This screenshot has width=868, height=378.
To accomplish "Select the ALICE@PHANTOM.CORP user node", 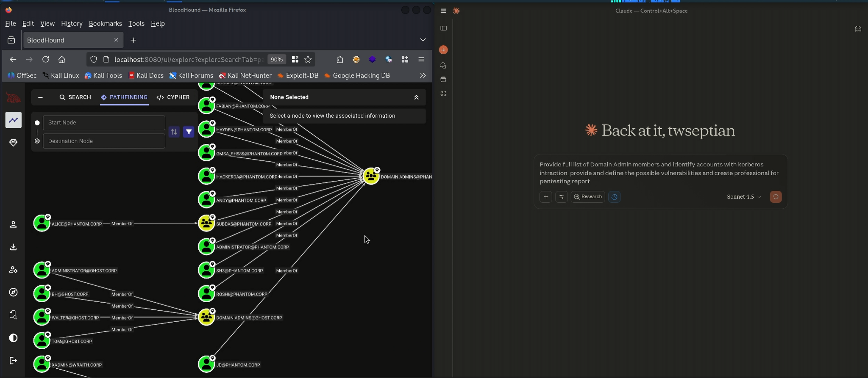I will pos(42,223).
